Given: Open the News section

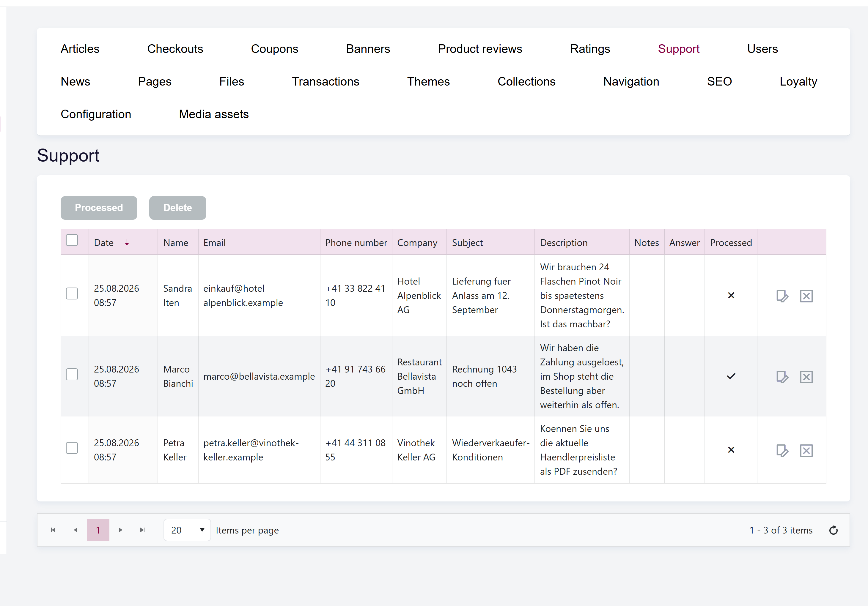Looking at the screenshot, I should point(76,82).
